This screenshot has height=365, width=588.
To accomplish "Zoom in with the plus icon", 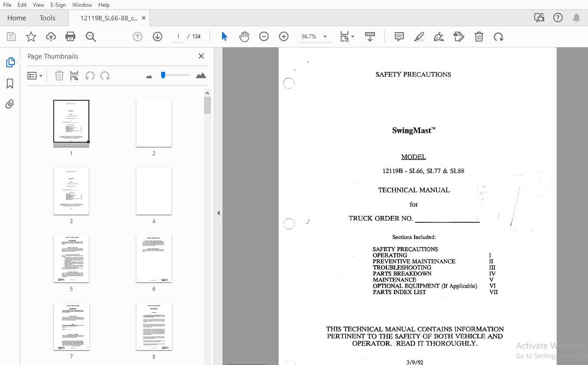I will (283, 37).
